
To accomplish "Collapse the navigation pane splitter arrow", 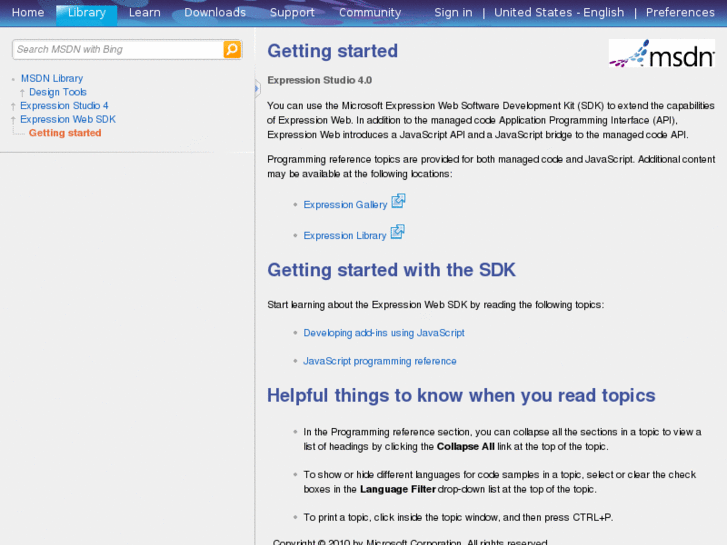I will click(x=257, y=88).
